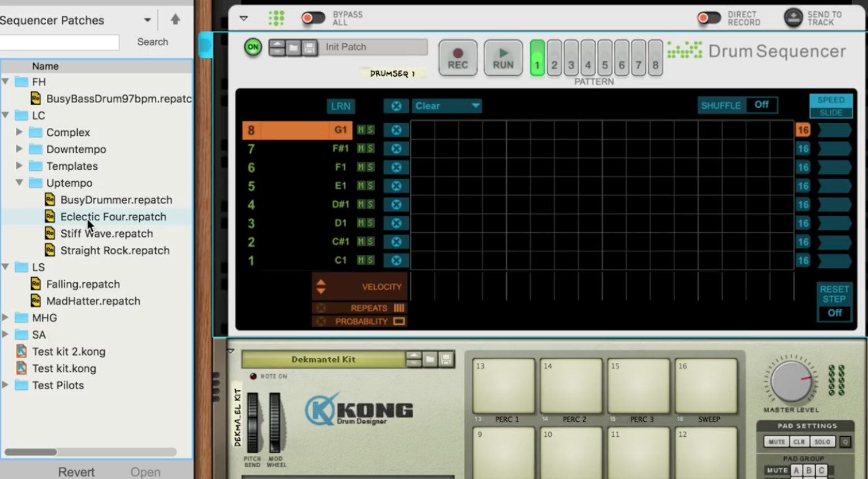
Task: Collapse the Uptempo folder
Action: coord(19,183)
